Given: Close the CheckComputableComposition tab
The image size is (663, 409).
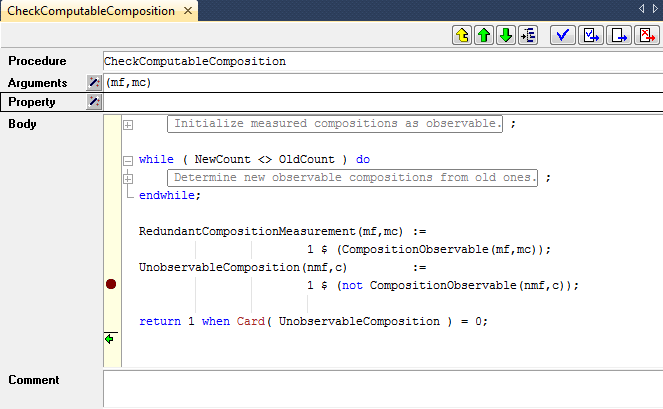Looking at the screenshot, I should [x=188, y=11].
